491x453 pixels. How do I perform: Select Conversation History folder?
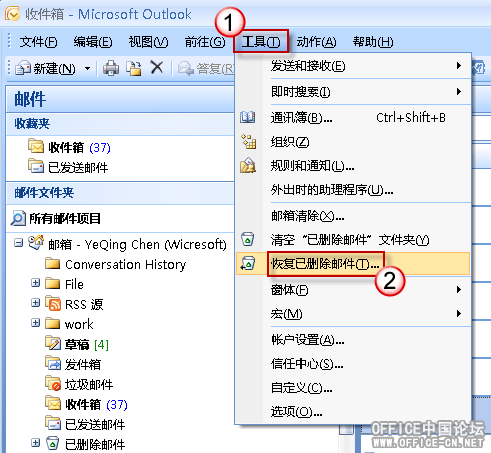tap(125, 265)
